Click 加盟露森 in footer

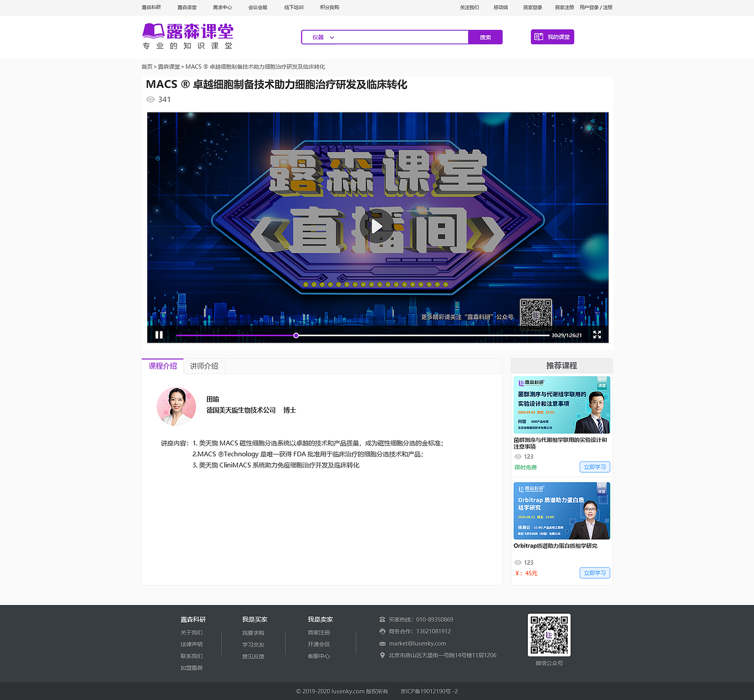pyautogui.click(x=191, y=668)
